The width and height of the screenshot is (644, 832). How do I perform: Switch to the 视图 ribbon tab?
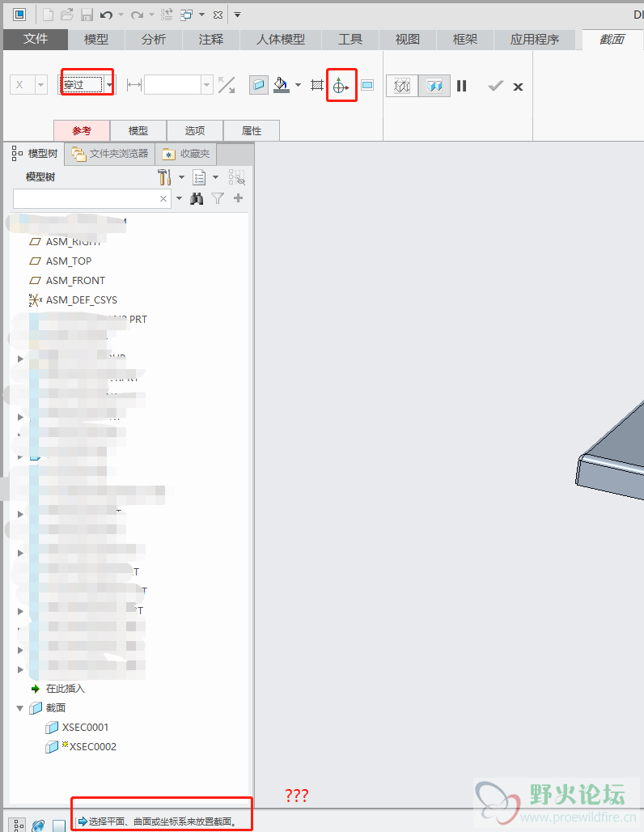[x=408, y=40]
